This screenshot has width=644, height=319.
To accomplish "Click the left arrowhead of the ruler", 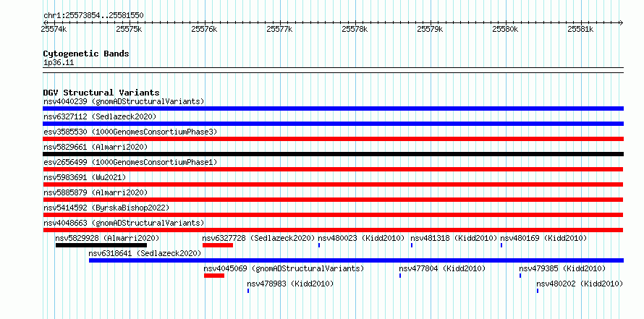I will (45, 22).
